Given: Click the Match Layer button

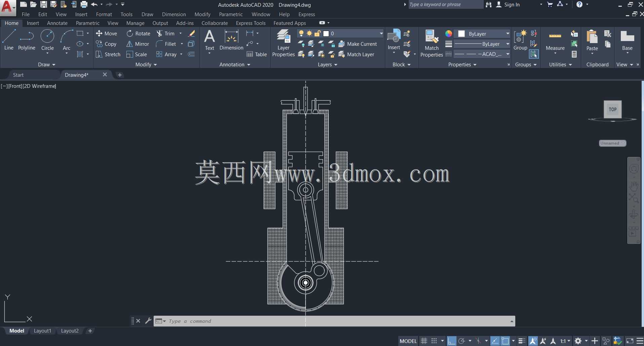Looking at the screenshot, I should 356,54.
